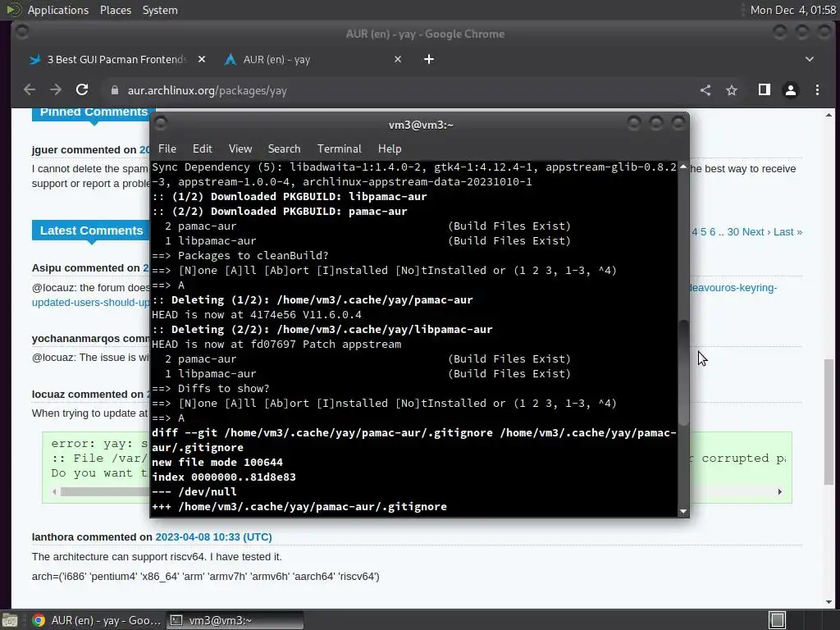Switch to '3 Best GUI Pacman Frontends' tab

pyautogui.click(x=116, y=59)
